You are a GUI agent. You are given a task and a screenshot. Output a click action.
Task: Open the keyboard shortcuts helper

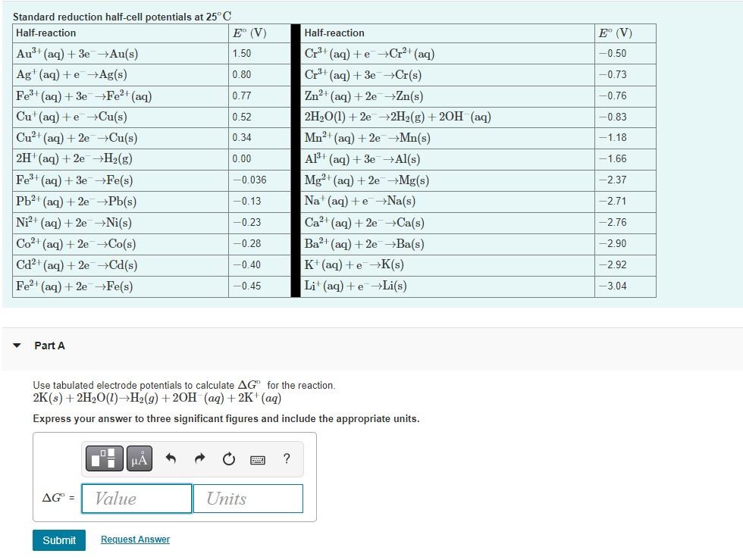[x=256, y=458]
